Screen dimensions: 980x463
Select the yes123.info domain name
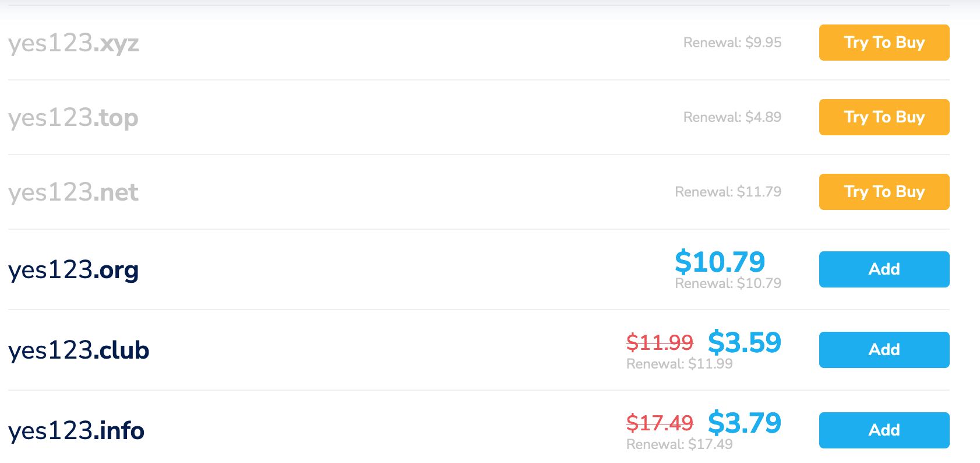point(76,431)
